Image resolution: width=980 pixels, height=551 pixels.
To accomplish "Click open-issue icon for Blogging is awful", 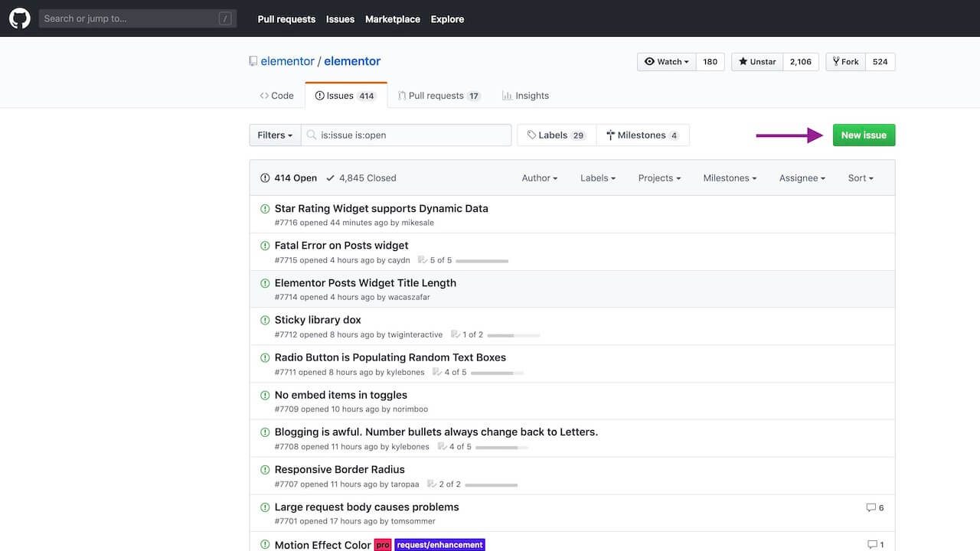I will click(x=265, y=432).
